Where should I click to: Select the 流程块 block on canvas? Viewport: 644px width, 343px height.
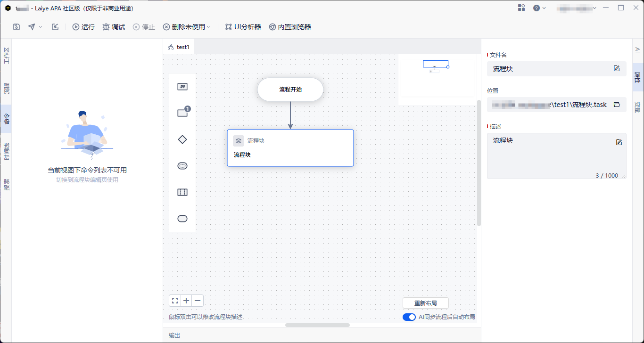tap(290, 148)
